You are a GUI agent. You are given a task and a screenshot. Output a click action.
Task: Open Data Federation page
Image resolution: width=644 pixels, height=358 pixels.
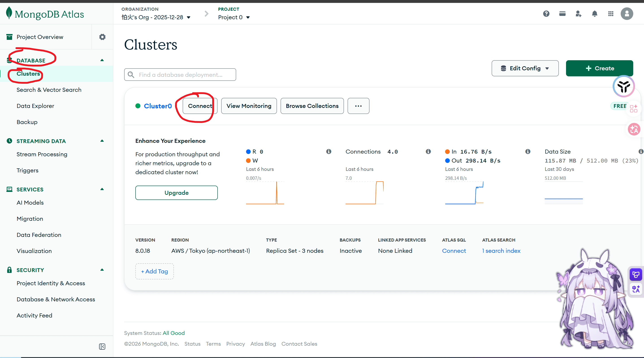click(39, 235)
